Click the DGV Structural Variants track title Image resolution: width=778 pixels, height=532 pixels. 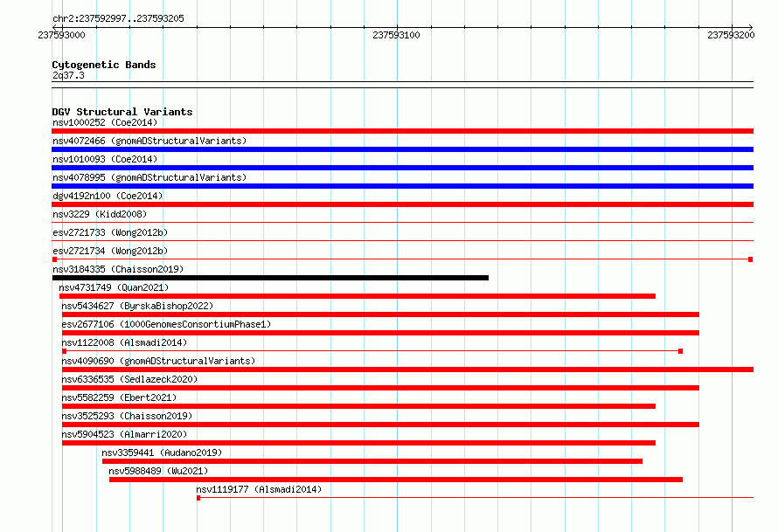coord(122,112)
